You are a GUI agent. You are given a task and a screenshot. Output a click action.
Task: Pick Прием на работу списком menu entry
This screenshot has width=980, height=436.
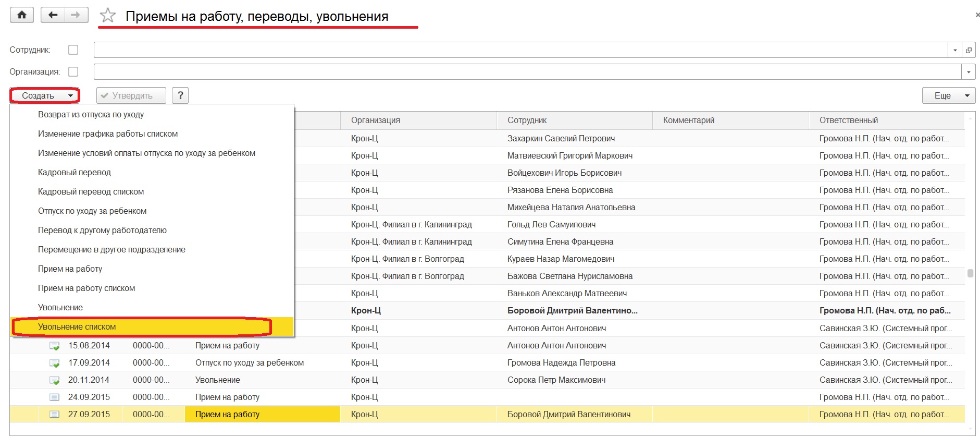(86, 288)
